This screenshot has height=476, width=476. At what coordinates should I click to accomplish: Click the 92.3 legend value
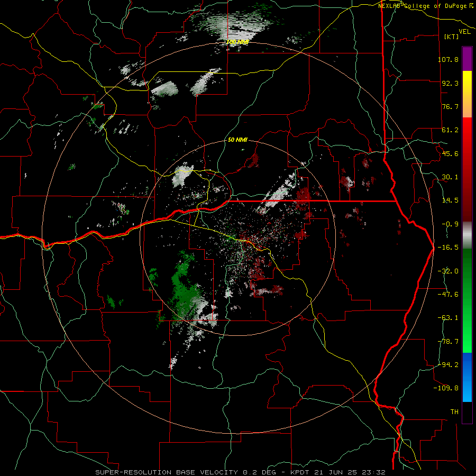(x=450, y=83)
